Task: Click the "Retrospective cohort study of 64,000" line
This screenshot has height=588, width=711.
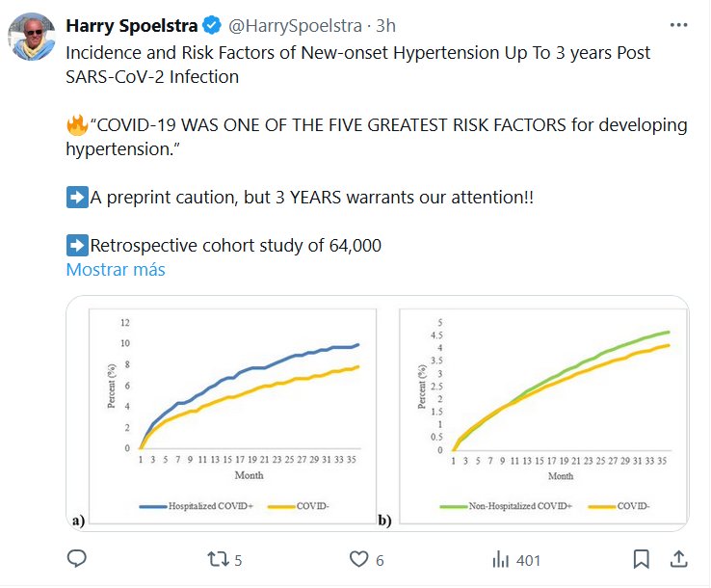Action: (x=236, y=245)
